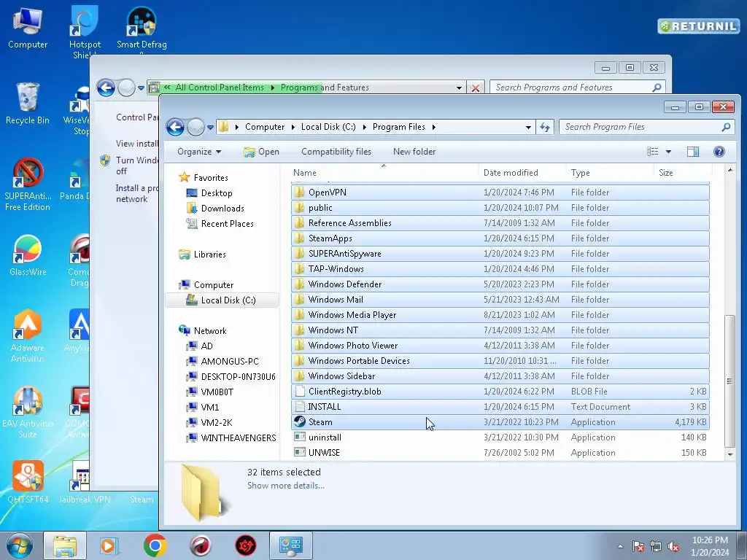Open the Recycle Bin desktop icon
The image size is (747, 560).
pyautogui.click(x=28, y=104)
